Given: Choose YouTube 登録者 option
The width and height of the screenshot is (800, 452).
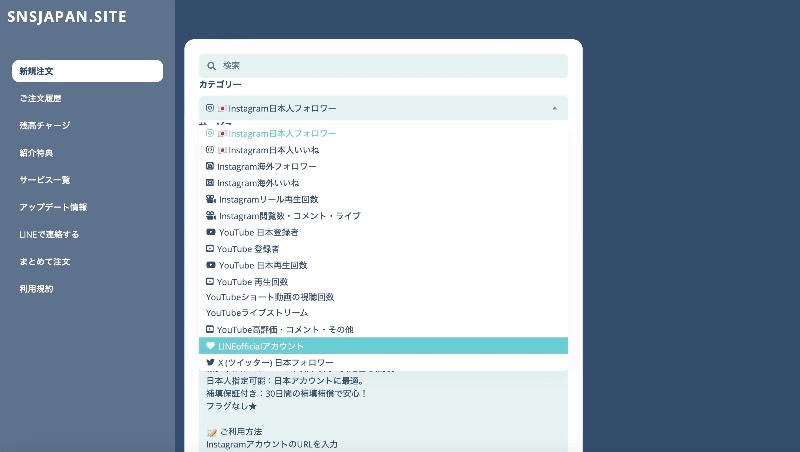Looking at the screenshot, I should (383, 249).
